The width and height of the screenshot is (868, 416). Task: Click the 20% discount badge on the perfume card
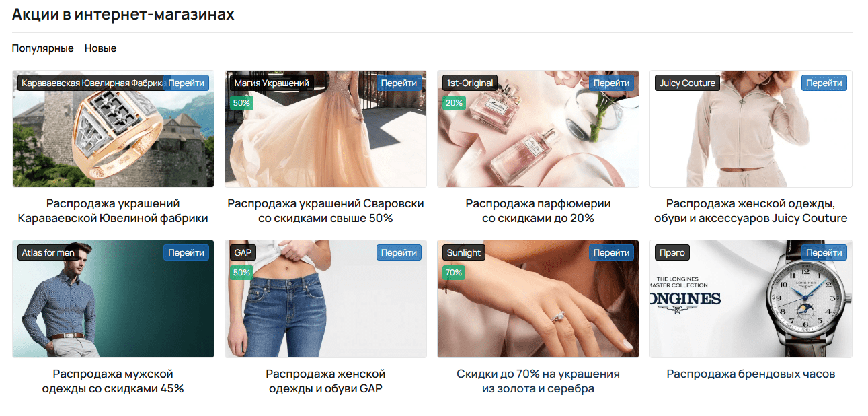coord(454,103)
